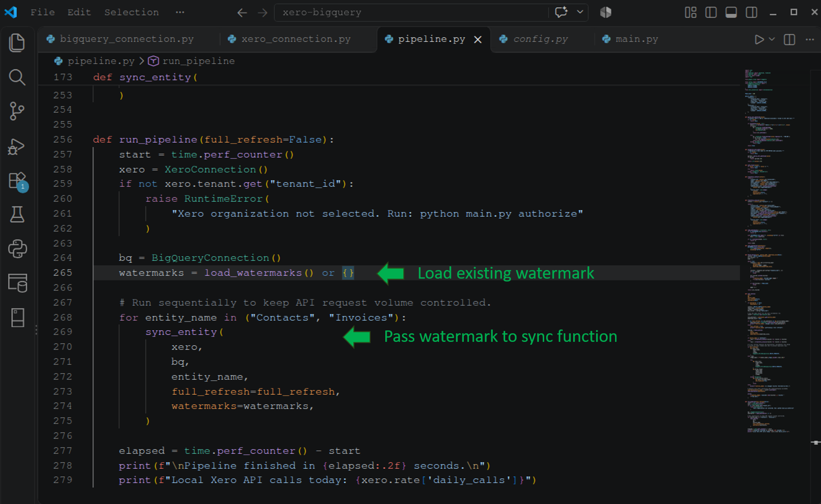The height and width of the screenshot is (504, 821).
Task: Toggle the primary side bar
Action: (711, 12)
